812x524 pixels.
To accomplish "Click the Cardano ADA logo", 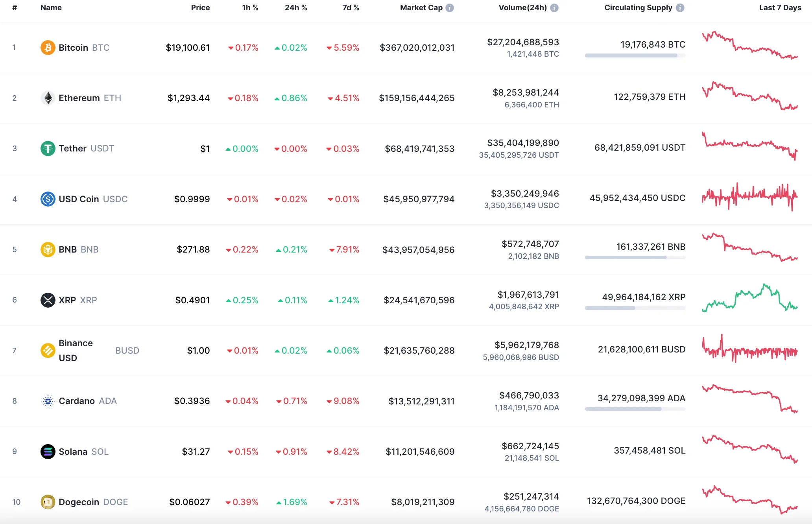I will point(48,401).
